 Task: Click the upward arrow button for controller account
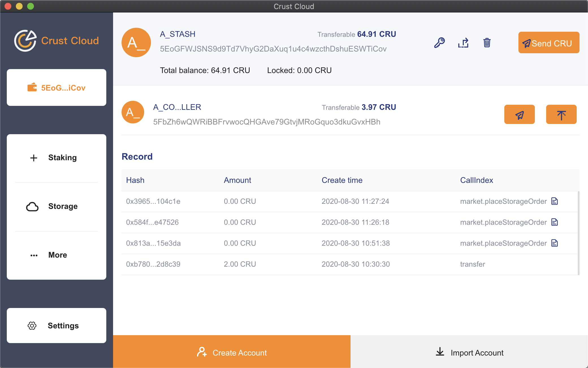coord(561,115)
